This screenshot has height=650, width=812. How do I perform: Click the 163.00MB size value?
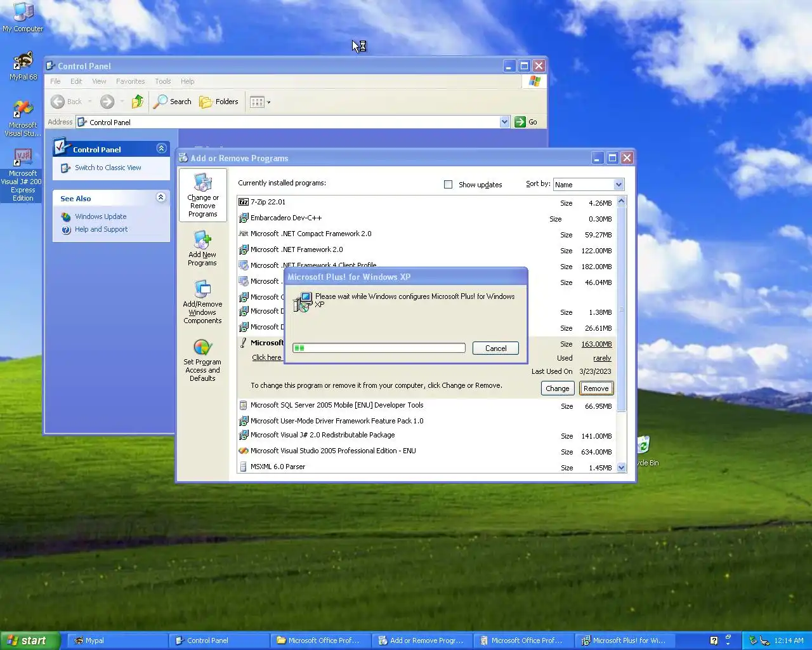596,344
